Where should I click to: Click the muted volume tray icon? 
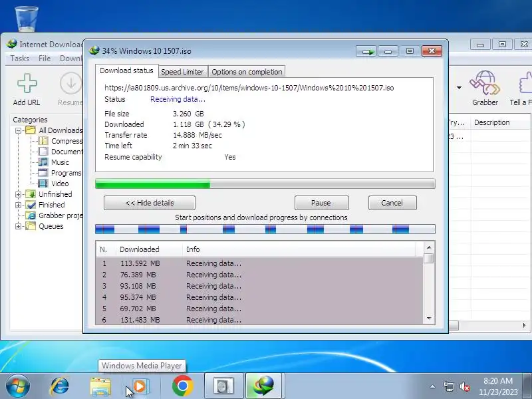(464, 386)
